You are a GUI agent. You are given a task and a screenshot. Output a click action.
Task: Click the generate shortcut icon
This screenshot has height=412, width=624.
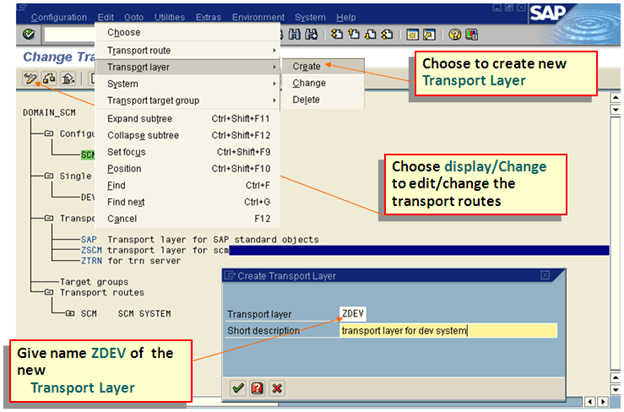click(x=429, y=35)
